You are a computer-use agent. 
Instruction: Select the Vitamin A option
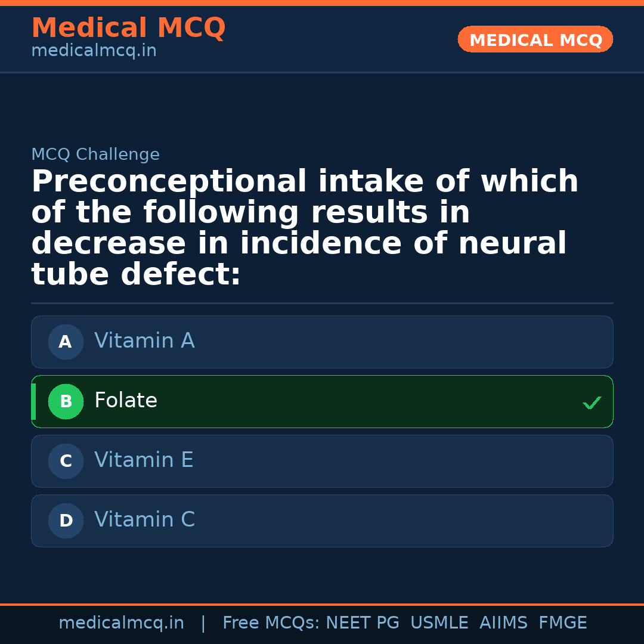(x=322, y=342)
